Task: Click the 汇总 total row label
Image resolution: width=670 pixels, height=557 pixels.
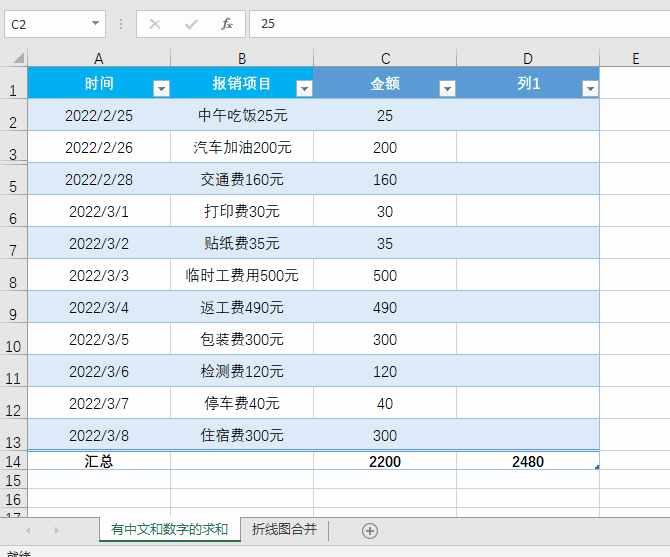Action: pyautogui.click(x=99, y=461)
